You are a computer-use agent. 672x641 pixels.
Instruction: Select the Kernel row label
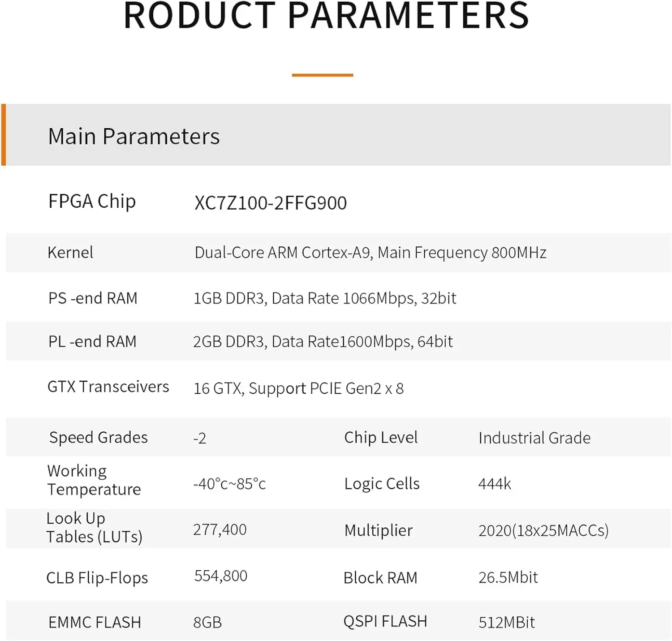click(x=70, y=253)
